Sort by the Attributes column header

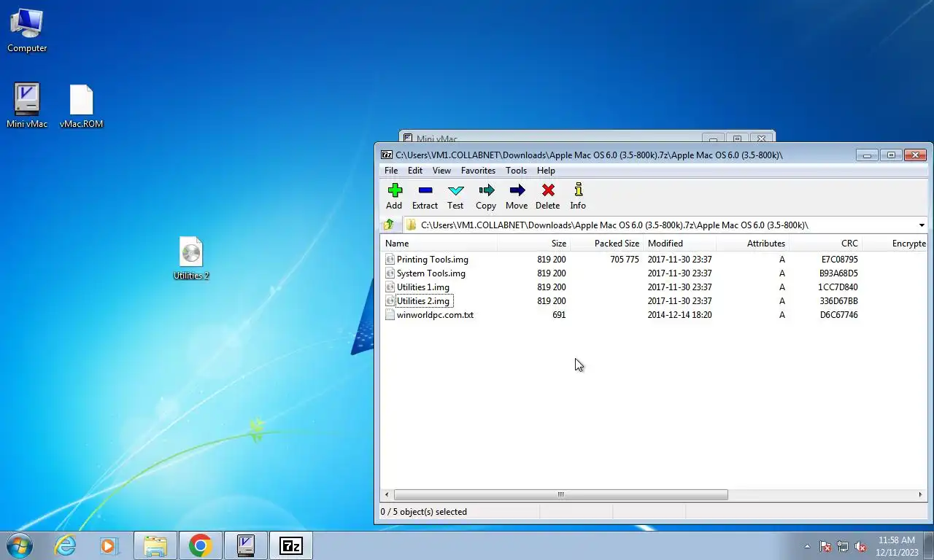tap(752, 244)
